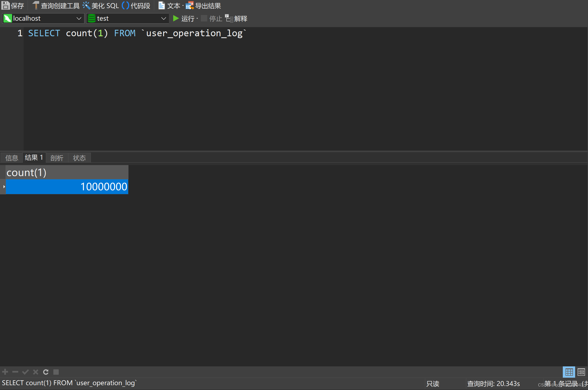Run the query with the green play button
Image resolution: width=588 pixels, height=390 pixels.
(176, 19)
